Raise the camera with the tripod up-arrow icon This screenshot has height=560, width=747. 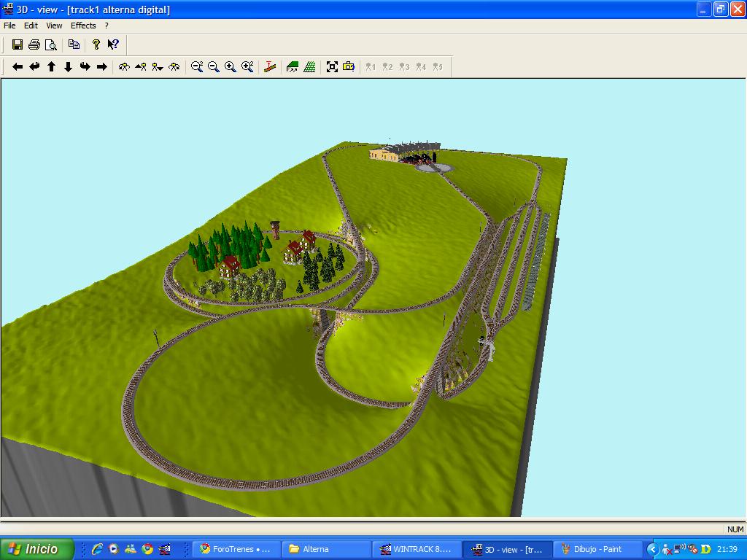click(141, 66)
